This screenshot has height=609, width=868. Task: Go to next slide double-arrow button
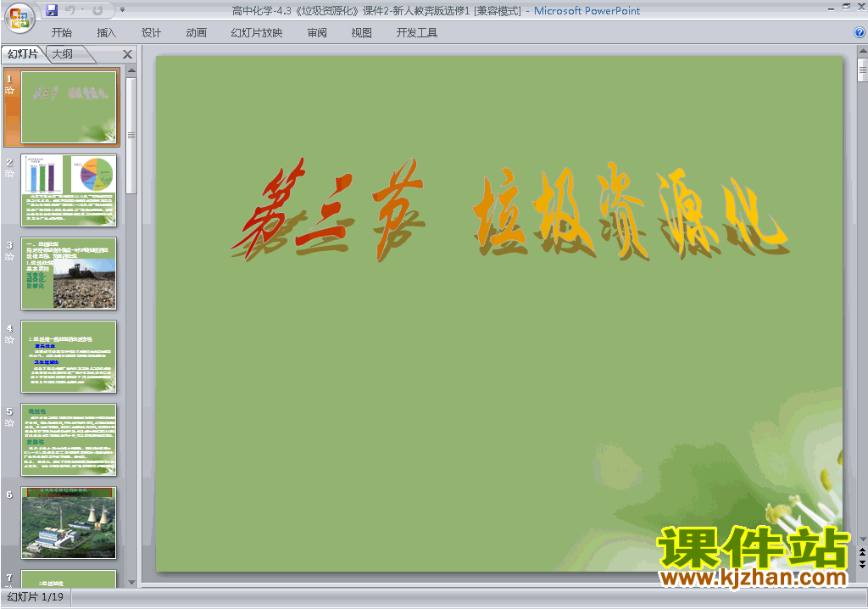(x=862, y=563)
